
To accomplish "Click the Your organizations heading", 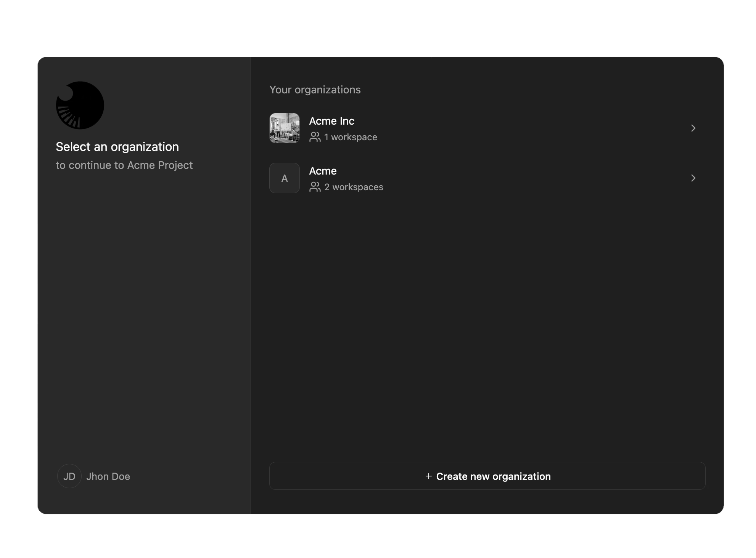I will (315, 90).
